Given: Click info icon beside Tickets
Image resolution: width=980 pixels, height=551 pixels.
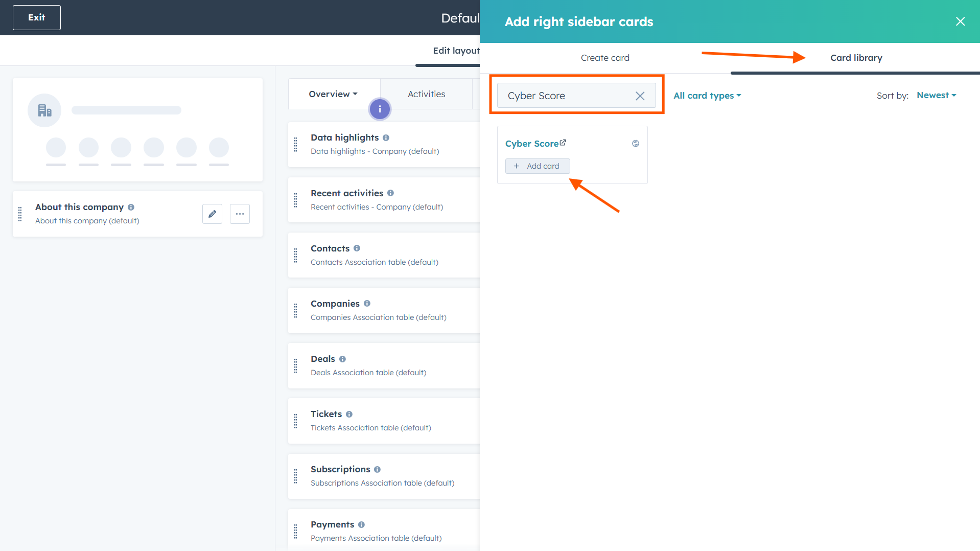Looking at the screenshot, I should (349, 414).
